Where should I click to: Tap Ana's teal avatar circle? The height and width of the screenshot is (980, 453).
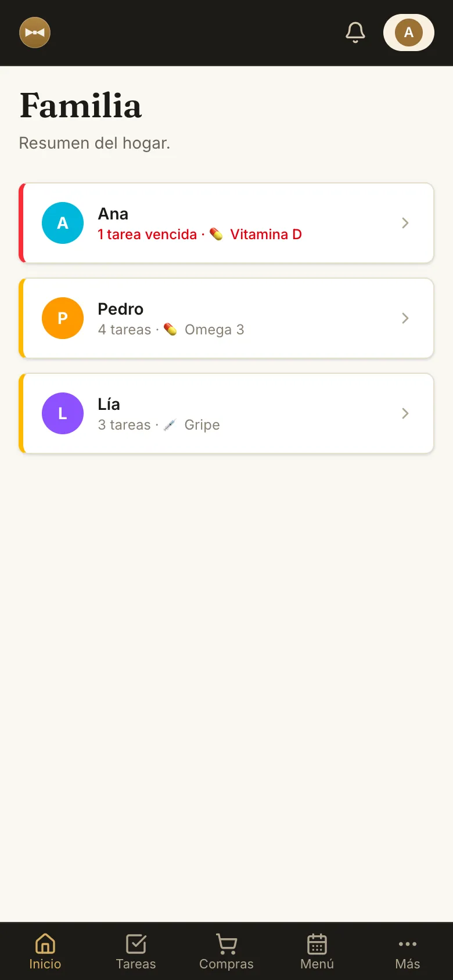click(x=63, y=223)
